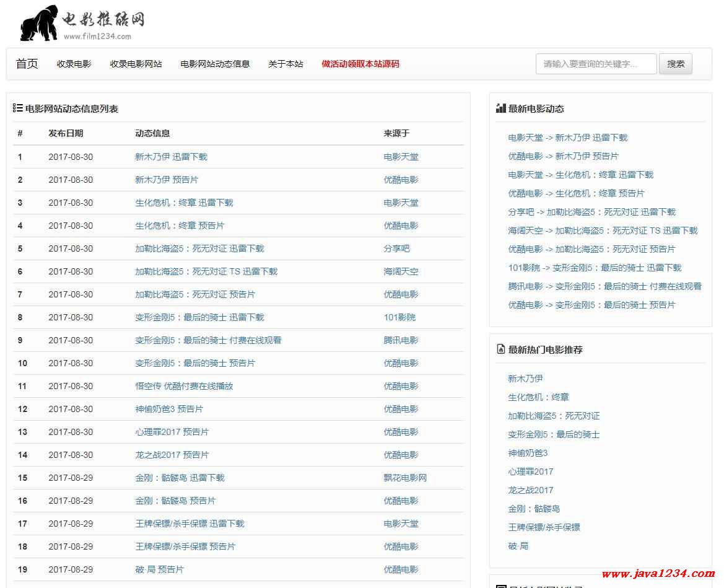Open sidebar link 优酷电影 -> 新木乃伊 预告片

(x=563, y=156)
